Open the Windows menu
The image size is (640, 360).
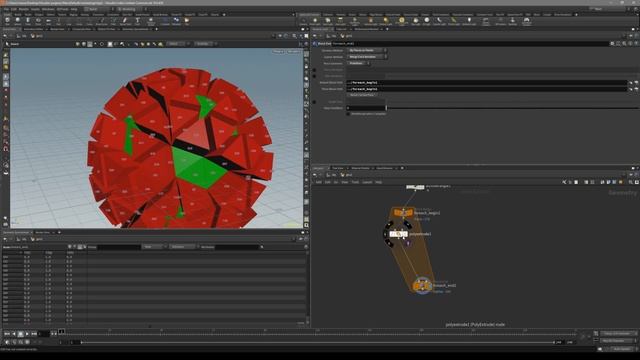tap(48, 9)
